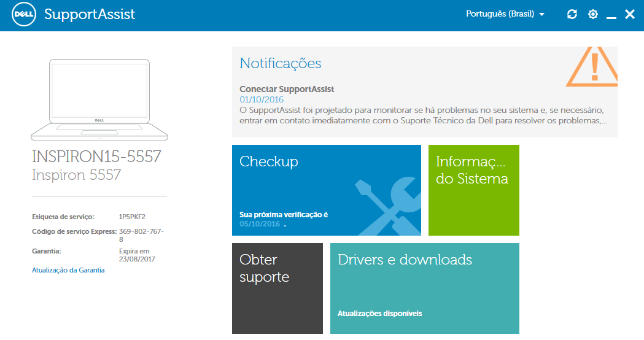
Task: Click the Dell logo icon
Action: pyautogui.click(x=24, y=14)
